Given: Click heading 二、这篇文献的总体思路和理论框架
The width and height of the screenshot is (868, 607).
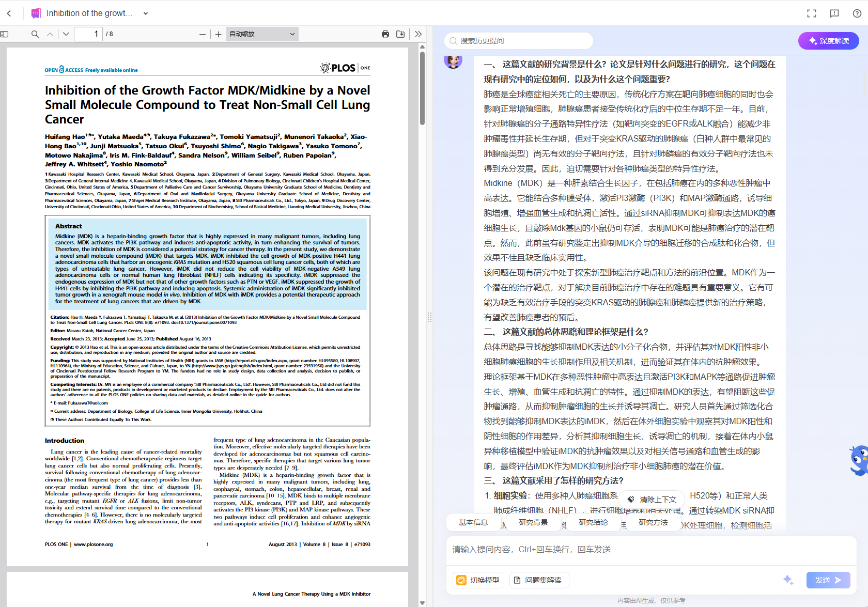Looking at the screenshot, I should tap(566, 332).
